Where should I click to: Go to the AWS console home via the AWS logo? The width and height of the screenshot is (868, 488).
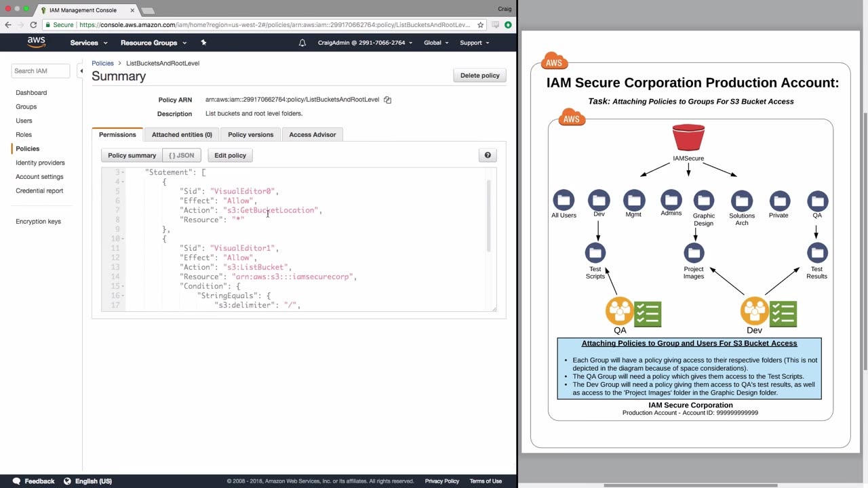[x=36, y=42]
